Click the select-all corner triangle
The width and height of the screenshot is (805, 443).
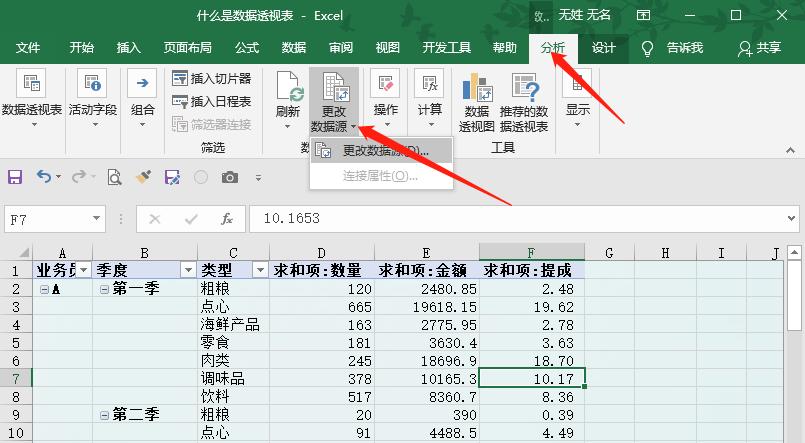(x=24, y=253)
